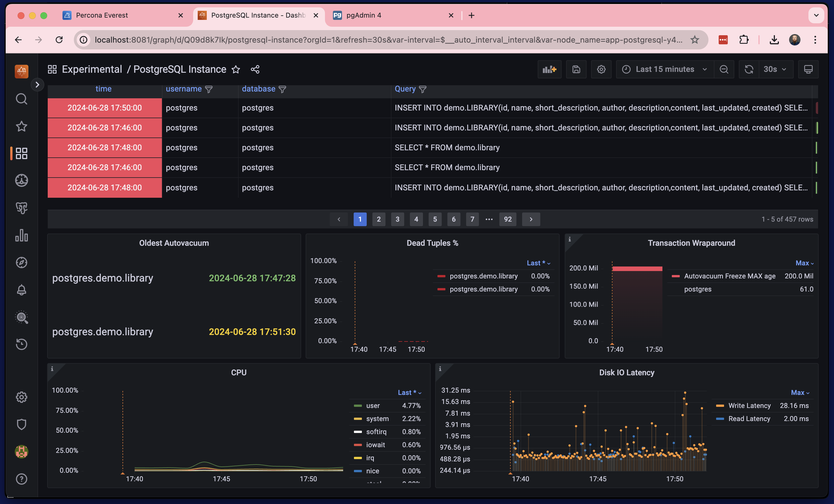Open the Explore compass icon in the sidebar
Image resolution: width=834 pixels, height=504 pixels.
(x=21, y=262)
